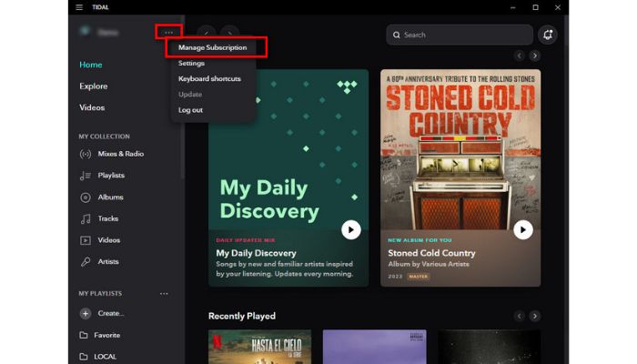
Task: Click the plus icon beside Create
Action: 86,313
